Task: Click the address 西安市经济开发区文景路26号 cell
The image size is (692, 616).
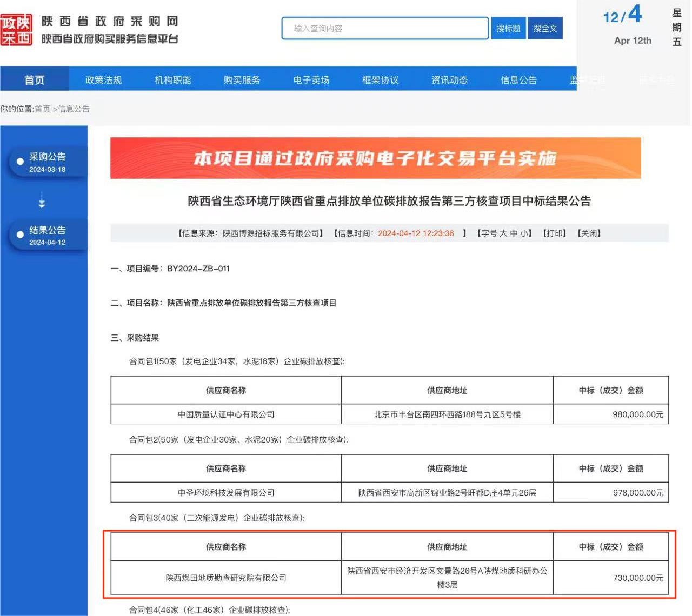Action: (447, 578)
